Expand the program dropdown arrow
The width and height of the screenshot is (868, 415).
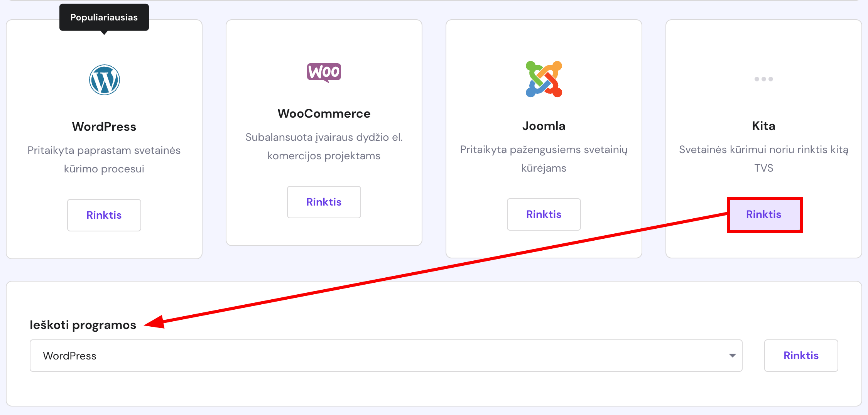[x=732, y=356]
